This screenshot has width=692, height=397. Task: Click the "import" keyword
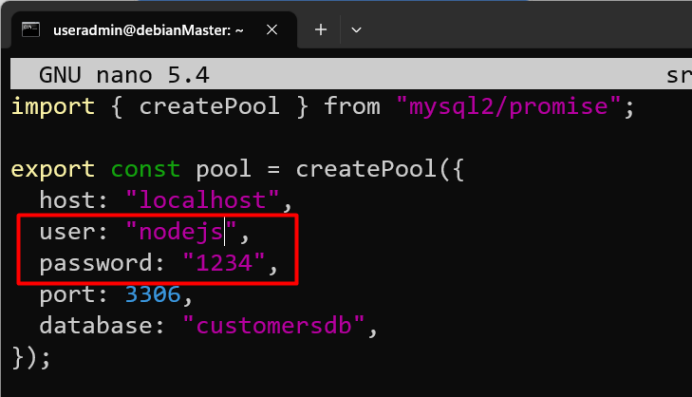[x=53, y=107]
